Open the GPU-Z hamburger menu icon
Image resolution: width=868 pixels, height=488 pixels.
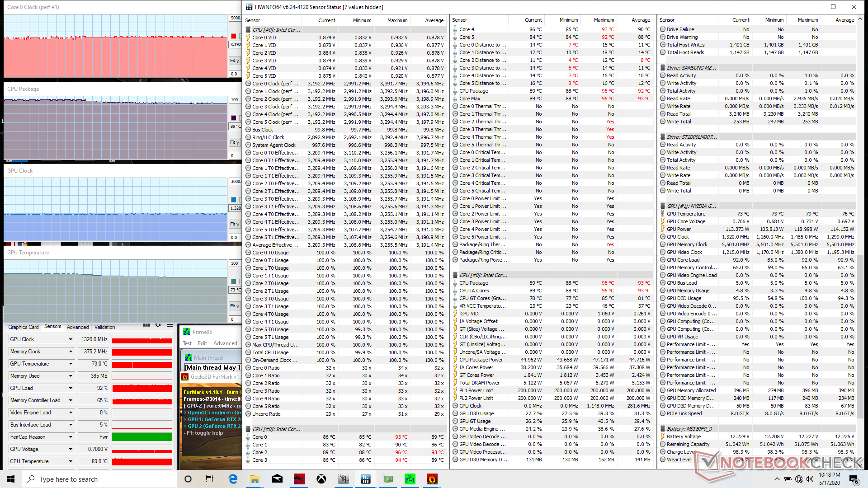point(170,325)
